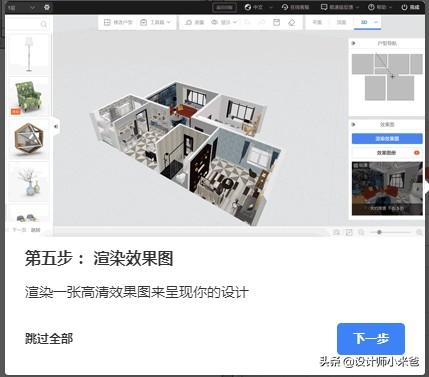
Task: Click the catalog search input field
Action: 26,24
